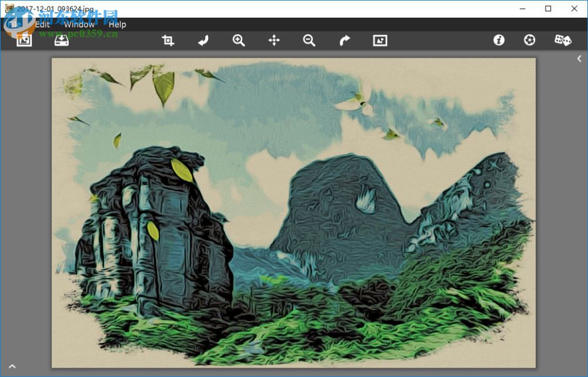Screen dimensions: 588x377
Task: Click the painted mountain image preview
Action: coord(294,212)
